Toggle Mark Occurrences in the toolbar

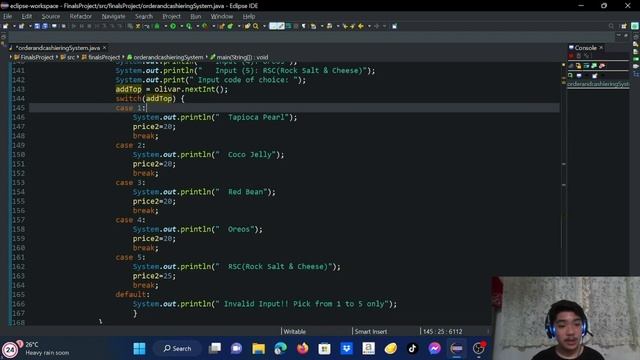tap(281, 26)
